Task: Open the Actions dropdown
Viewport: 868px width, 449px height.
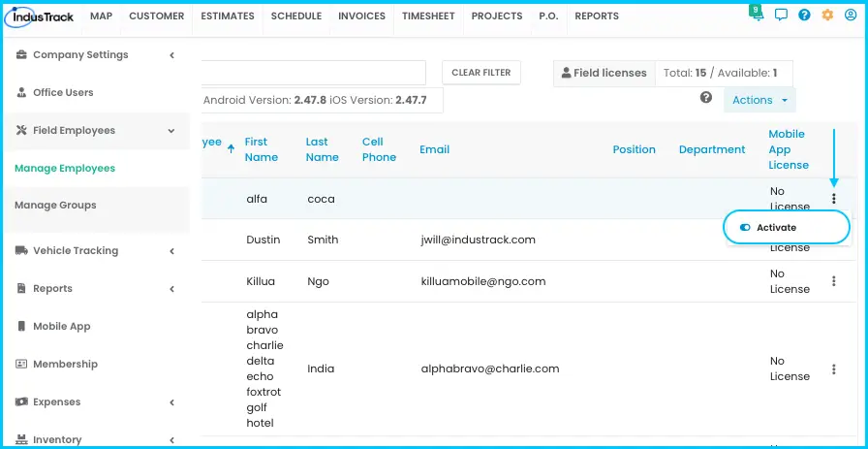Action: (x=759, y=100)
